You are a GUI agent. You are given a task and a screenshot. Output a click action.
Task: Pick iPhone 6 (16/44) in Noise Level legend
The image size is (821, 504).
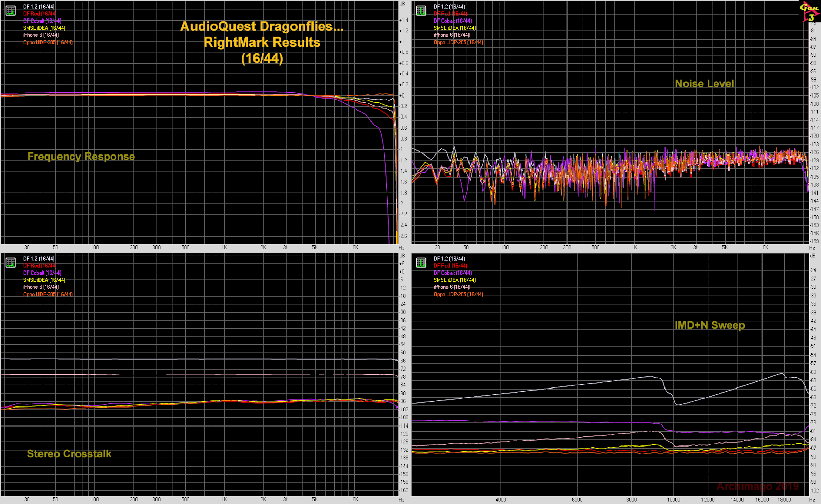pyautogui.click(x=452, y=35)
